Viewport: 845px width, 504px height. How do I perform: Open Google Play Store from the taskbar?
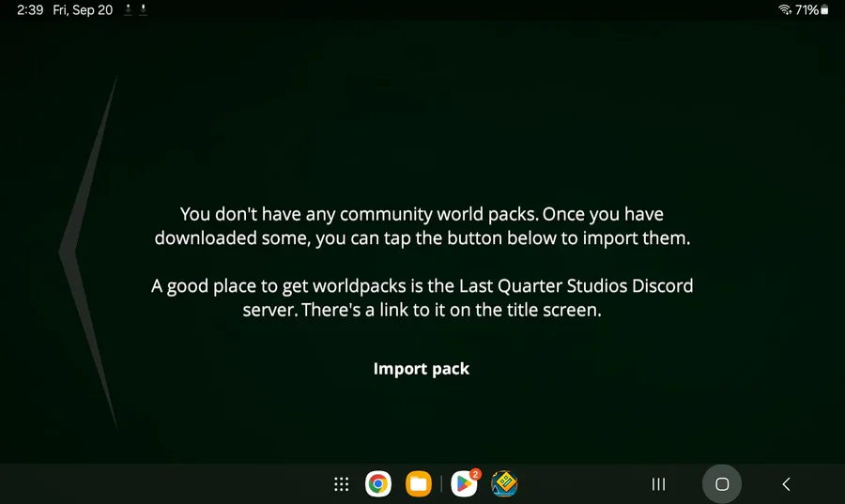[464, 484]
